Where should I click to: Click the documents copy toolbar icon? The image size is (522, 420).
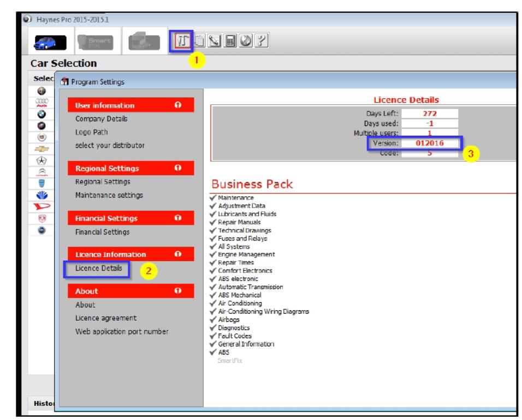click(x=199, y=40)
